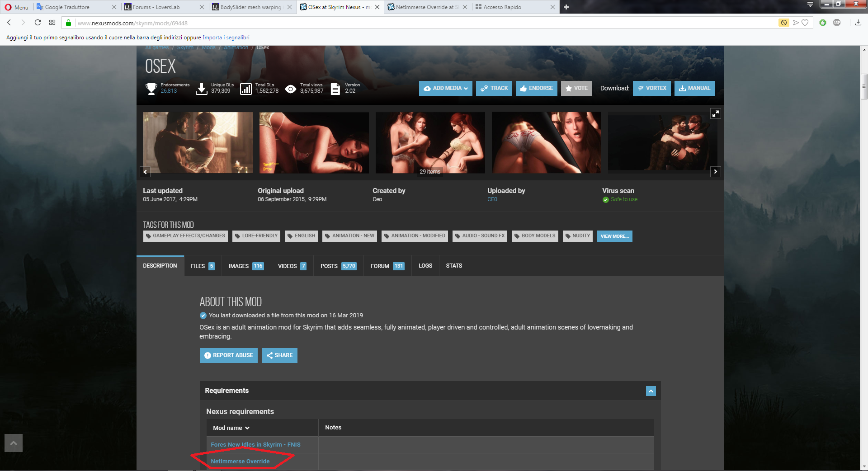Expand the image gallery to fullscreen

click(x=716, y=113)
